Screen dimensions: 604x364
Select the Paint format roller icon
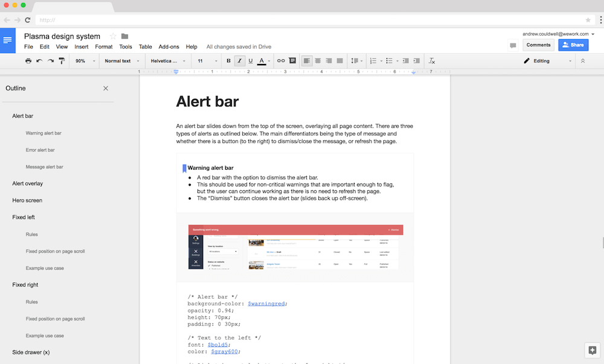coord(62,61)
